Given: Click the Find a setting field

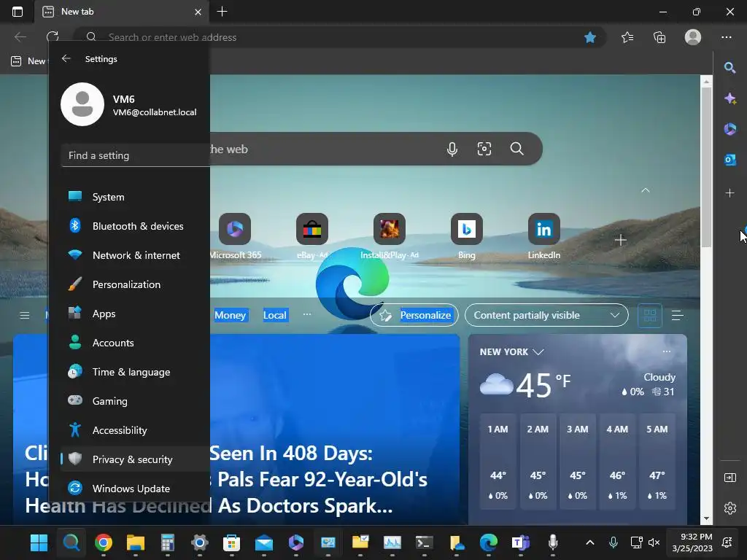Looking at the screenshot, I should click(135, 156).
